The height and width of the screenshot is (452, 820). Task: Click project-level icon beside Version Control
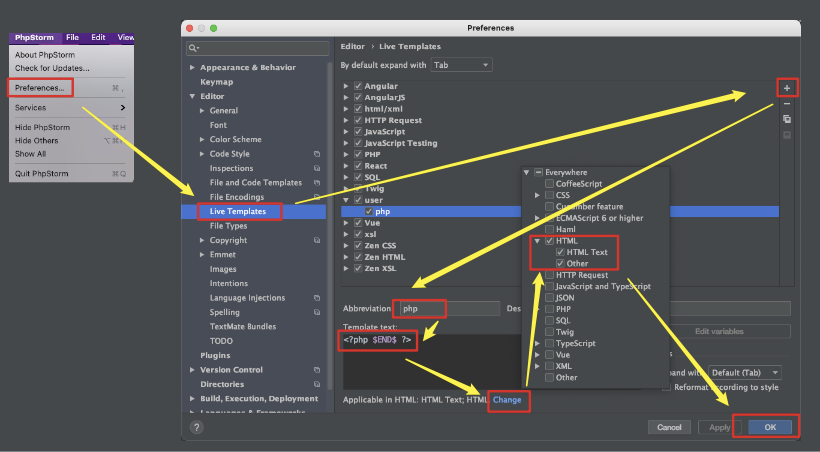pos(317,370)
